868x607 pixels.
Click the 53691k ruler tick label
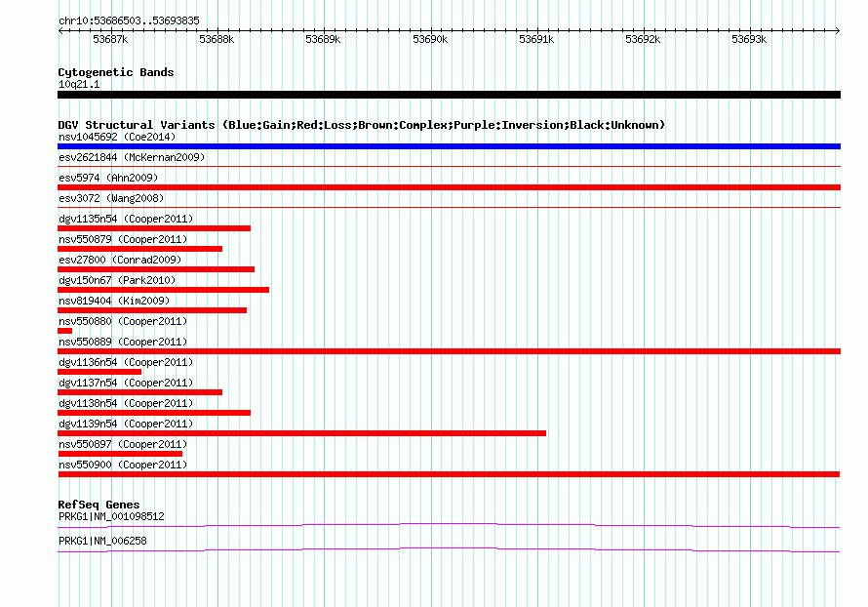coord(536,39)
